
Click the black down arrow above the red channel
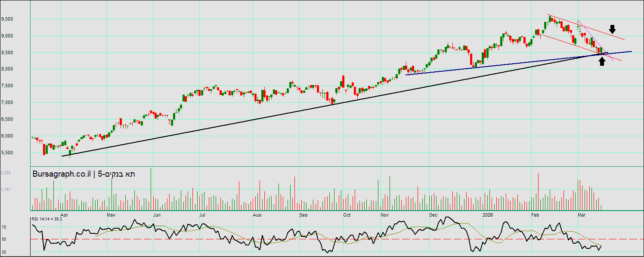click(x=612, y=29)
